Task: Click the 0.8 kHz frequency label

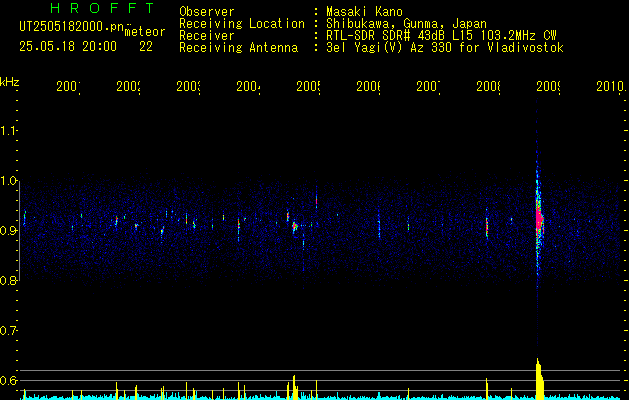Action: coord(9,280)
